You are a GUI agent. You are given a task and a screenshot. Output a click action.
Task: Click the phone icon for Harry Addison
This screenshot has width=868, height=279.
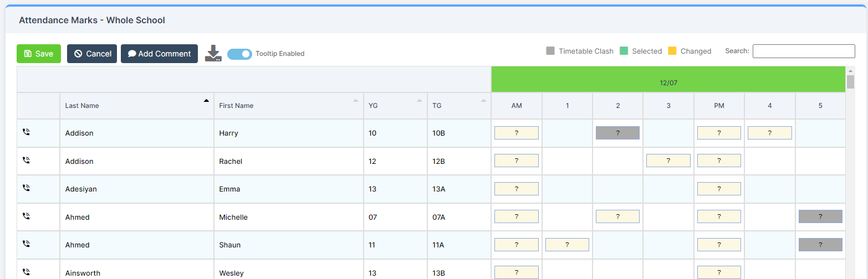(x=25, y=132)
